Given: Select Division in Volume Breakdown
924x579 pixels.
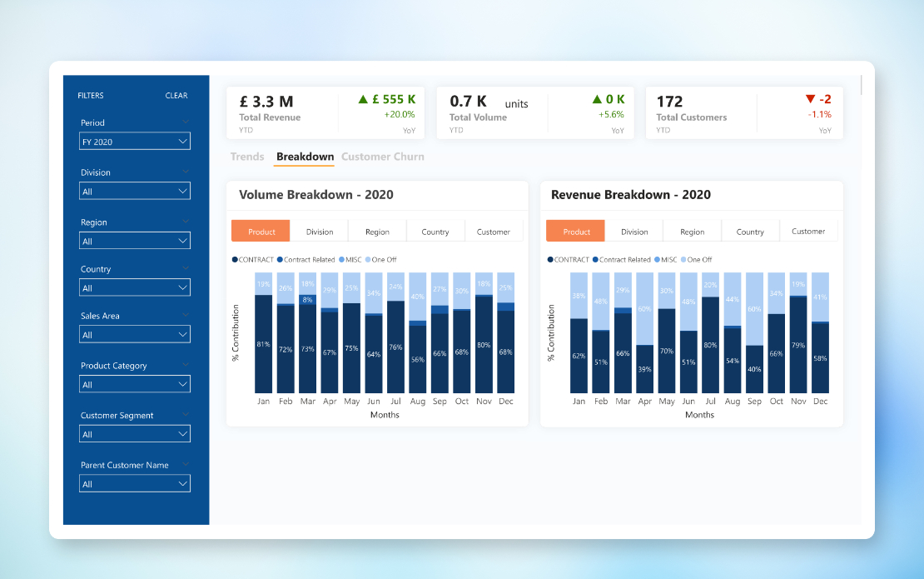Looking at the screenshot, I should coord(320,231).
